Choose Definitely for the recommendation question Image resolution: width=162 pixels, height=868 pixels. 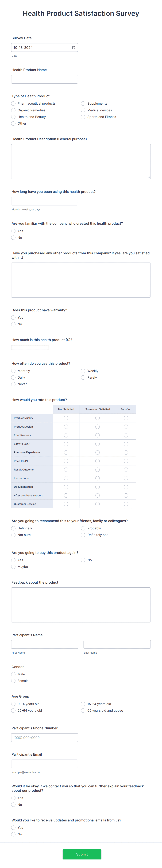pos(13,528)
